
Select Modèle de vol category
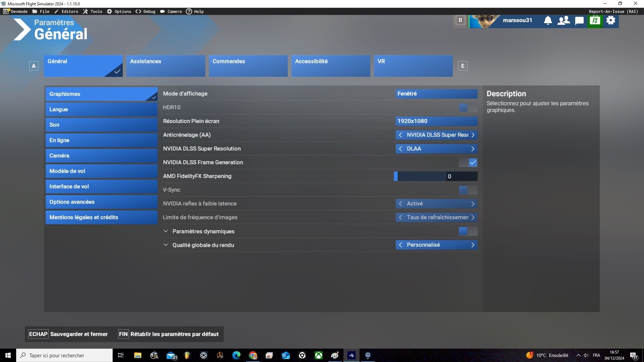[101, 171]
